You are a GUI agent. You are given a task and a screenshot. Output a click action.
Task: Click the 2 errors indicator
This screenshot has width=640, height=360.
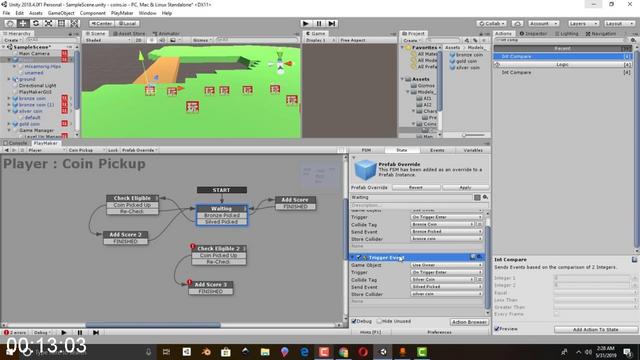[15, 332]
